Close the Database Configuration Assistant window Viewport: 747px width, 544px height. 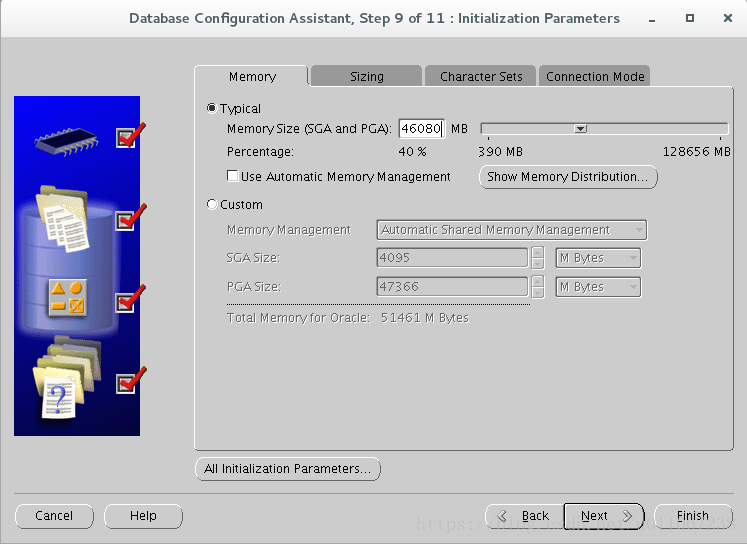(727, 18)
